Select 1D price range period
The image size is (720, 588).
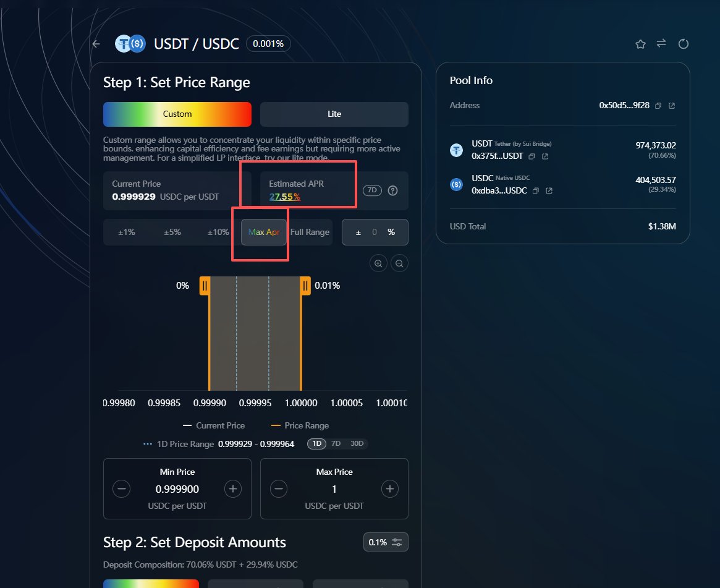click(317, 443)
